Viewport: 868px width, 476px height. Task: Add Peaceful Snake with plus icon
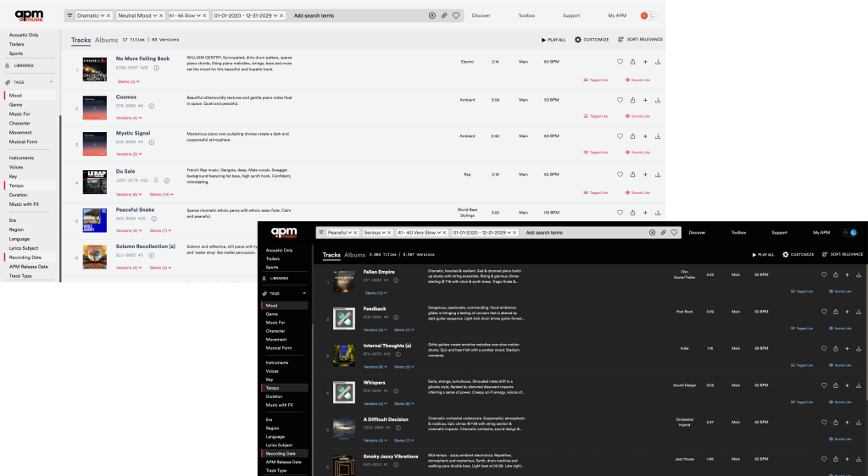coord(645,213)
